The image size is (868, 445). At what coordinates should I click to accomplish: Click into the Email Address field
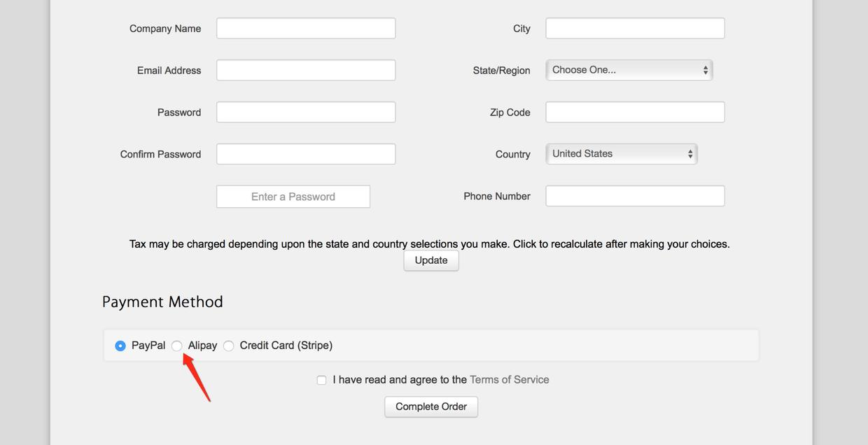click(x=306, y=70)
